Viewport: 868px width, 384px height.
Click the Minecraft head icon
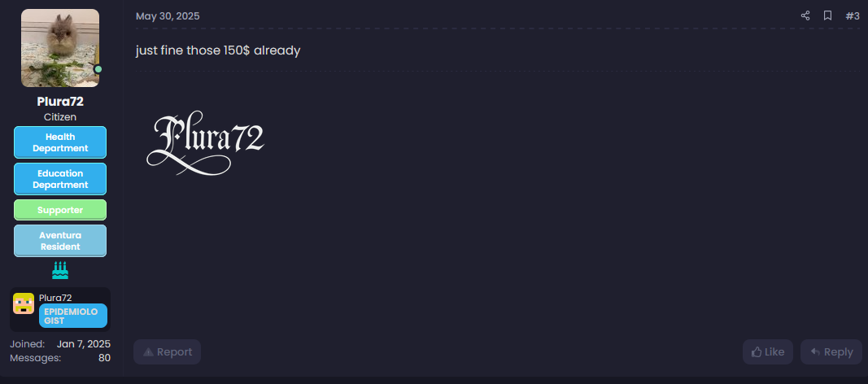tap(24, 303)
